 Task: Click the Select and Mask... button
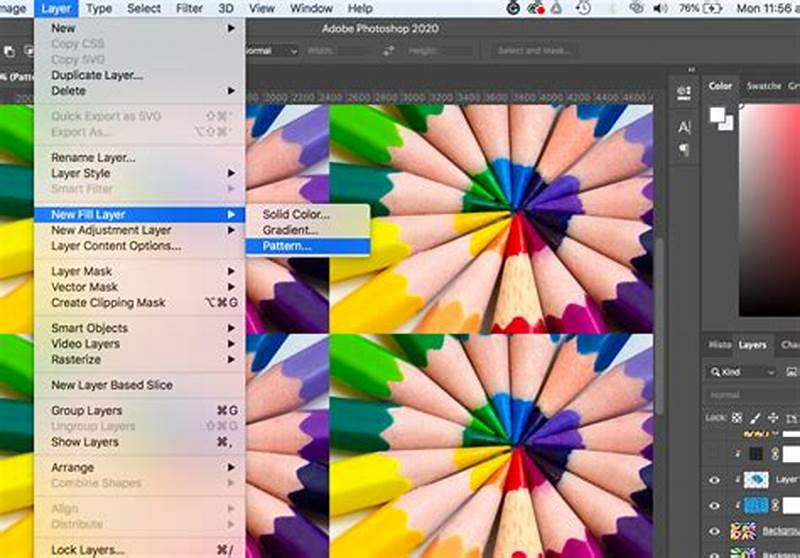click(534, 50)
